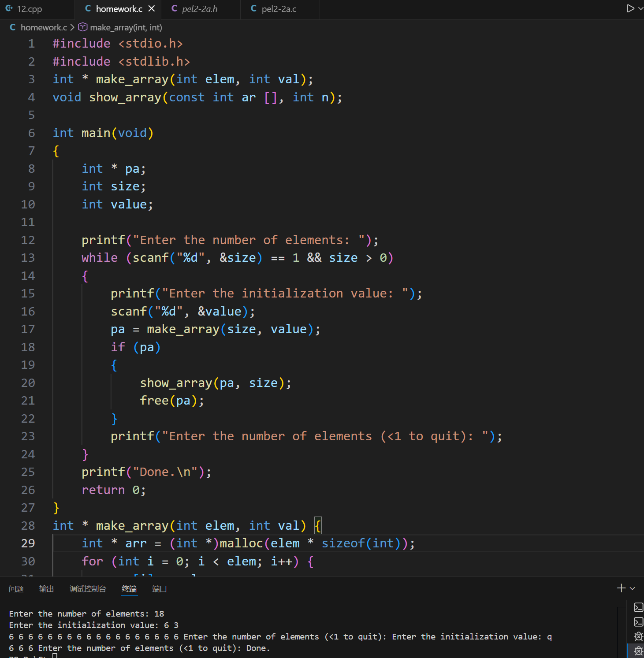Select the 终端 (Terminal) panel tab

pos(129,589)
